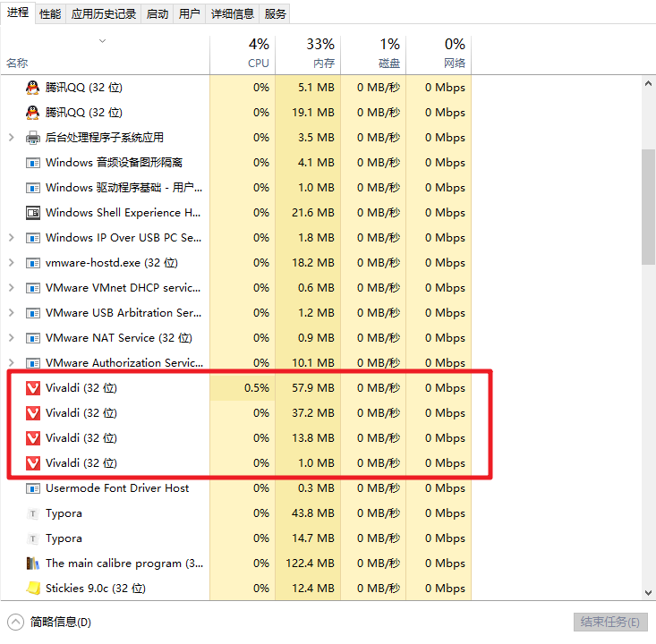Click the calibre books icon
The image size is (656, 644).
click(x=33, y=563)
